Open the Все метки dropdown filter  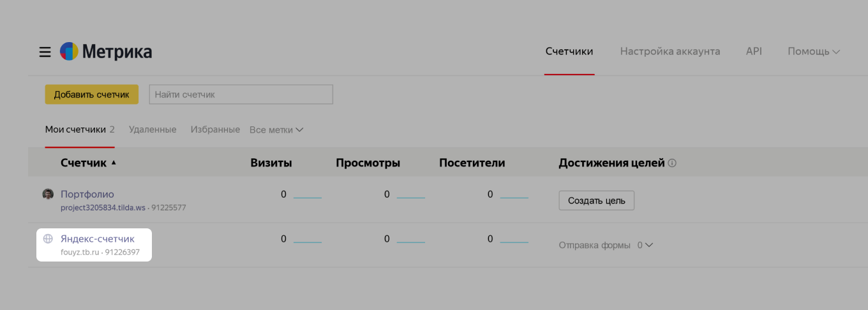click(276, 130)
